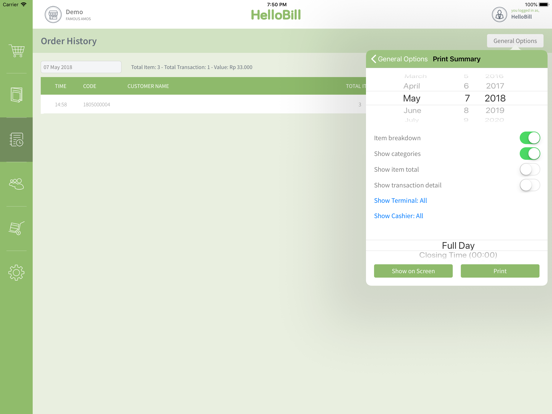Open the menu book icon in sidebar
Viewport: 552px width, 414px height.
point(17,95)
